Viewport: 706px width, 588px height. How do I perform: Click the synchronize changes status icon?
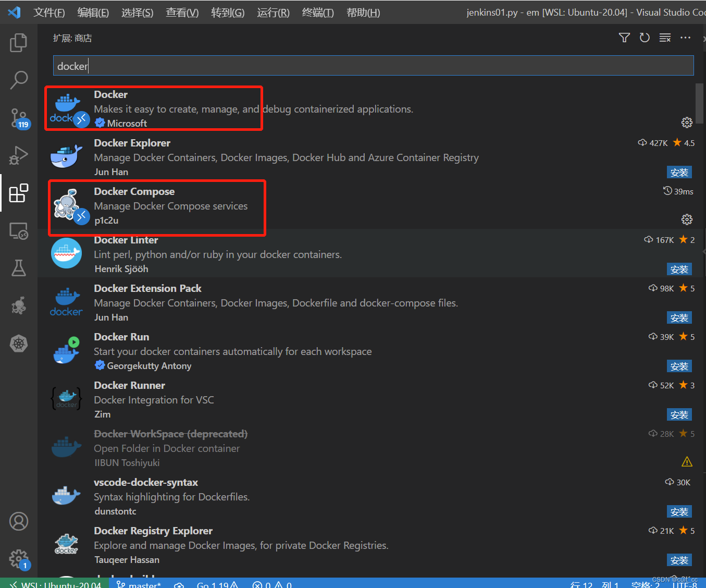coord(179,584)
